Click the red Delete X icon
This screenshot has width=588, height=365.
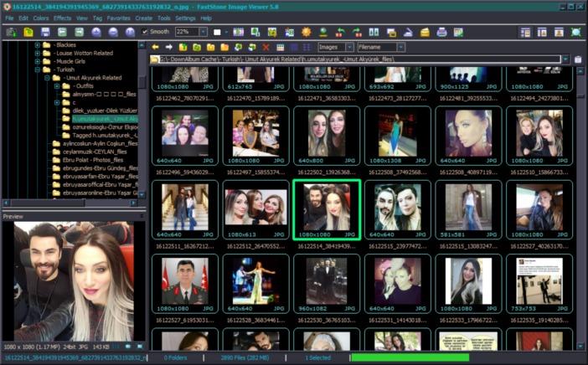(x=266, y=48)
